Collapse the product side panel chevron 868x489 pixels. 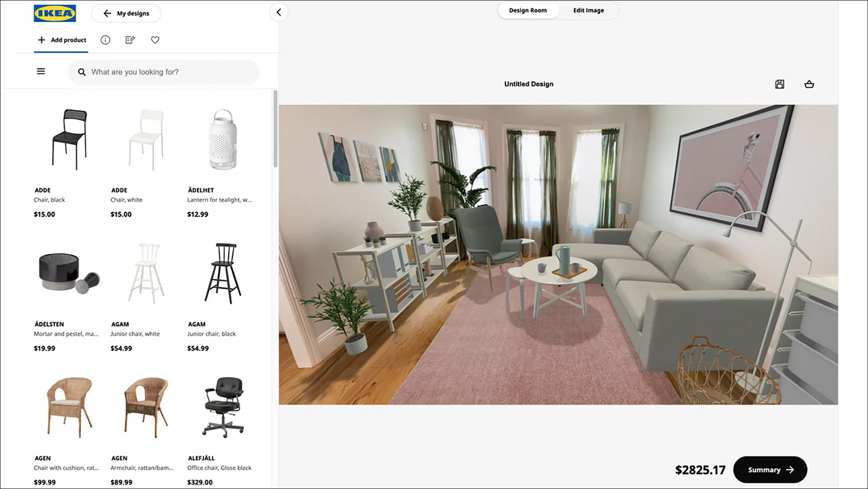(279, 12)
